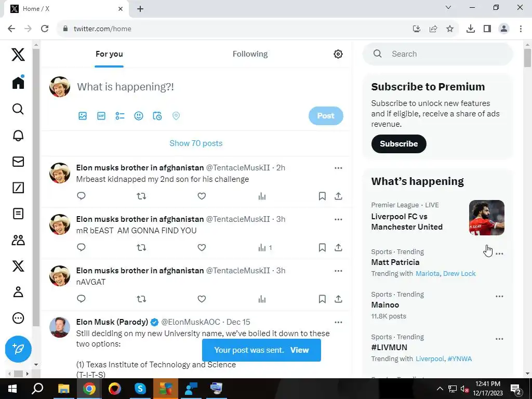Open the #YNWA trending link
This screenshot has height=399, width=532.
tap(460, 359)
